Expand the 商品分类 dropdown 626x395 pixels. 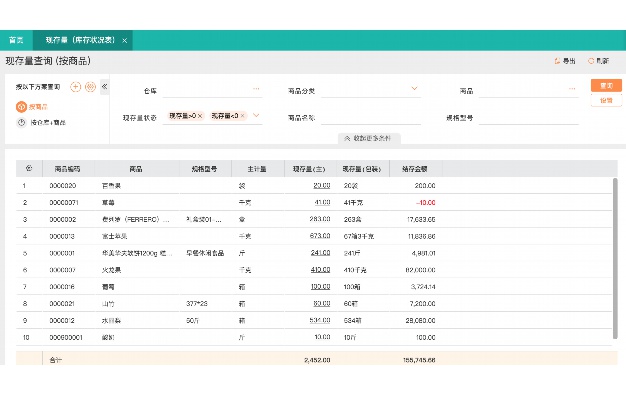pos(414,88)
